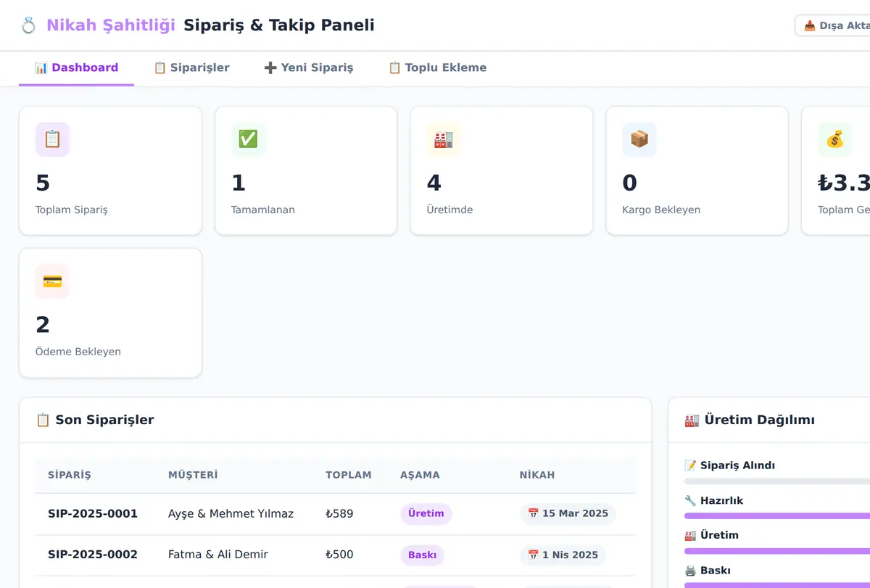Switch to the Siparişler tab
The width and height of the screenshot is (870, 588).
click(x=191, y=68)
